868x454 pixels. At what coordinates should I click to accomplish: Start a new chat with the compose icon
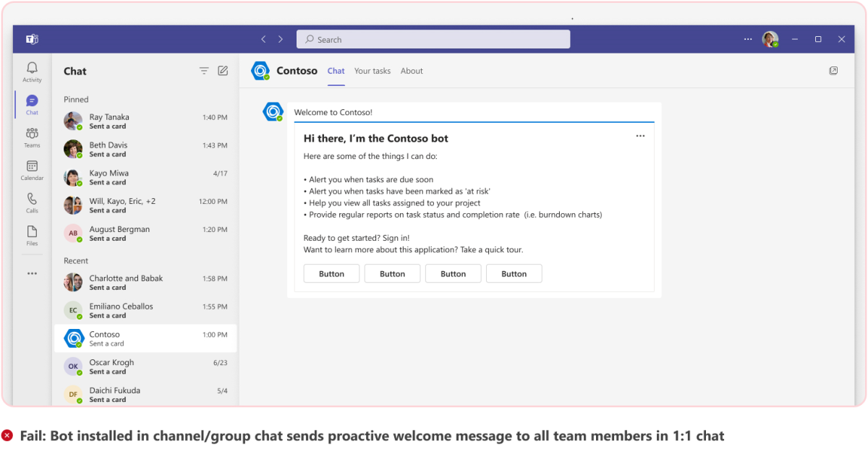[223, 71]
